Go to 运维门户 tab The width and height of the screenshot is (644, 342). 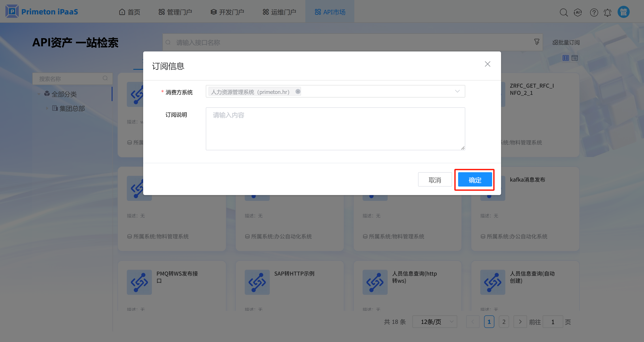tap(279, 12)
